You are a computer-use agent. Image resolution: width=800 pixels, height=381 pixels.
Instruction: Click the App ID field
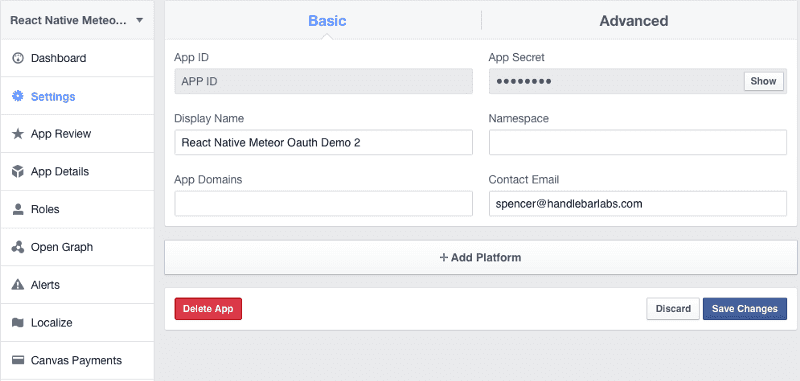pyautogui.click(x=323, y=81)
